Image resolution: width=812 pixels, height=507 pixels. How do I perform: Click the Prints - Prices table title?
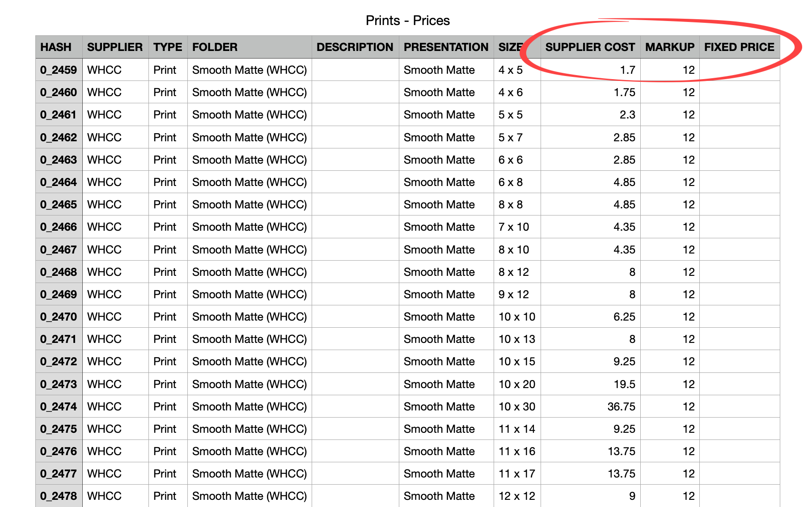pyautogui.click(x=407, y=21)
